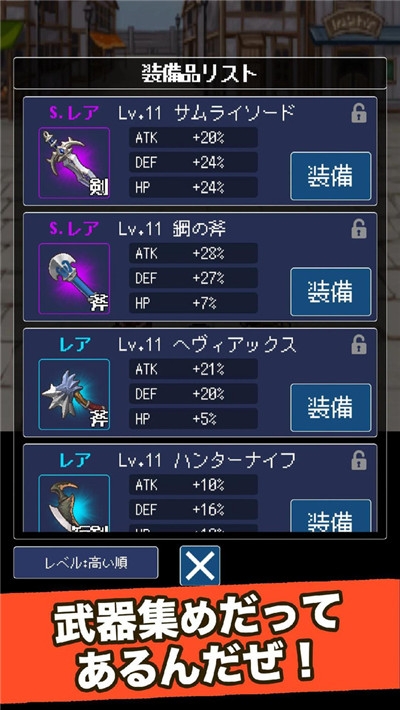The width and height of the screenshot is (400, 710).
Task: Select the ヘヴィアックス HP +5% stat row
Action: (x=193, y=419)
